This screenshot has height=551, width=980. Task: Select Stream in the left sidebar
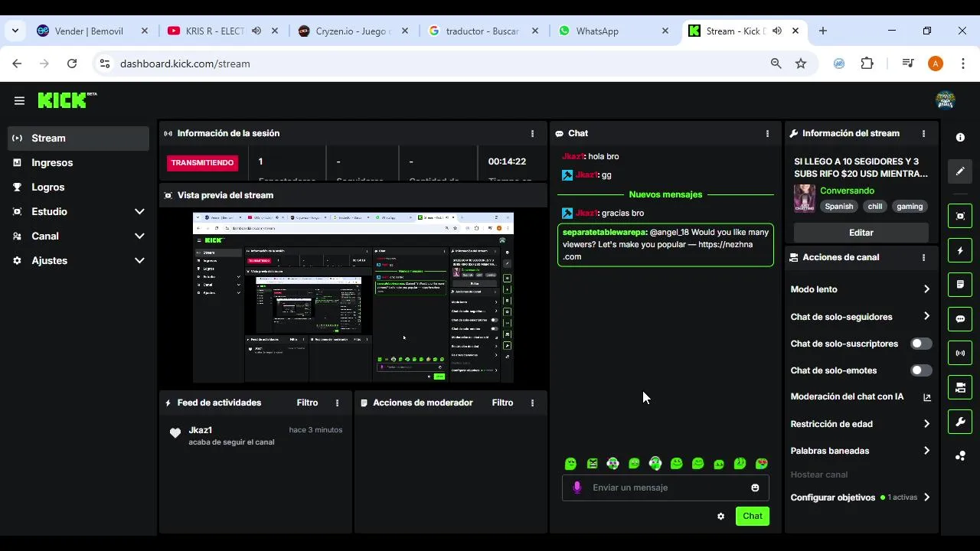point(78,139)
